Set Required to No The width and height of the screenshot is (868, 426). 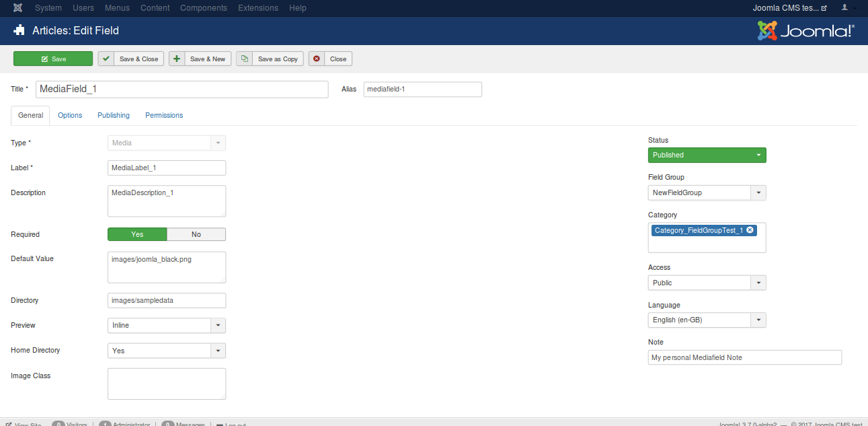[x=196, y=234]
